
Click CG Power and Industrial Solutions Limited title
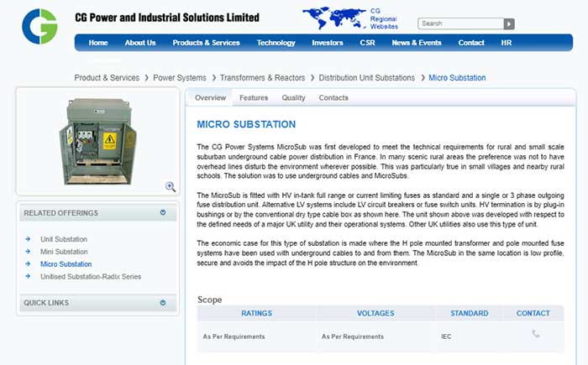[x=167, y=18]
